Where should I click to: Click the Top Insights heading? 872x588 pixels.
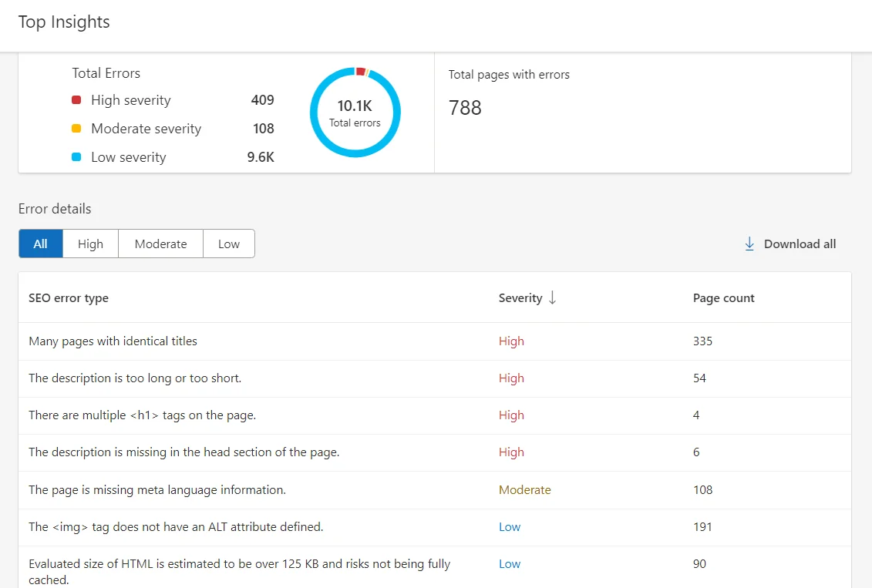point(64,22)
